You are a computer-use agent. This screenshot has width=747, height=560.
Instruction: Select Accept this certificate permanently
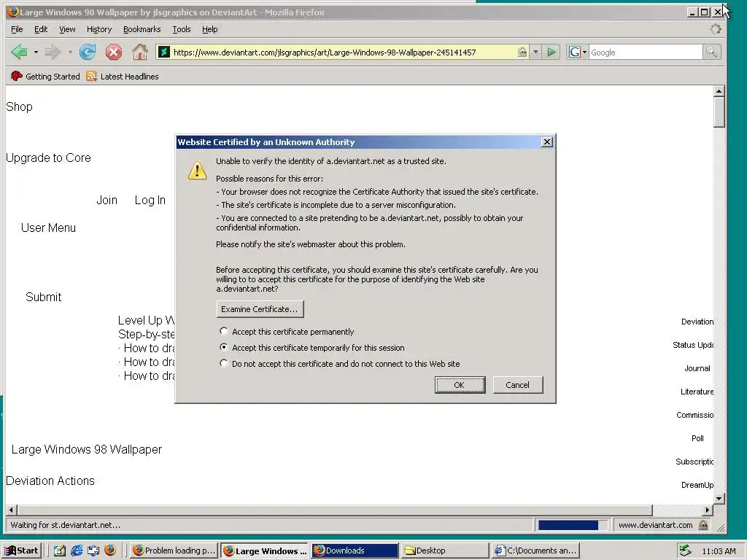(x=223, y=331)
